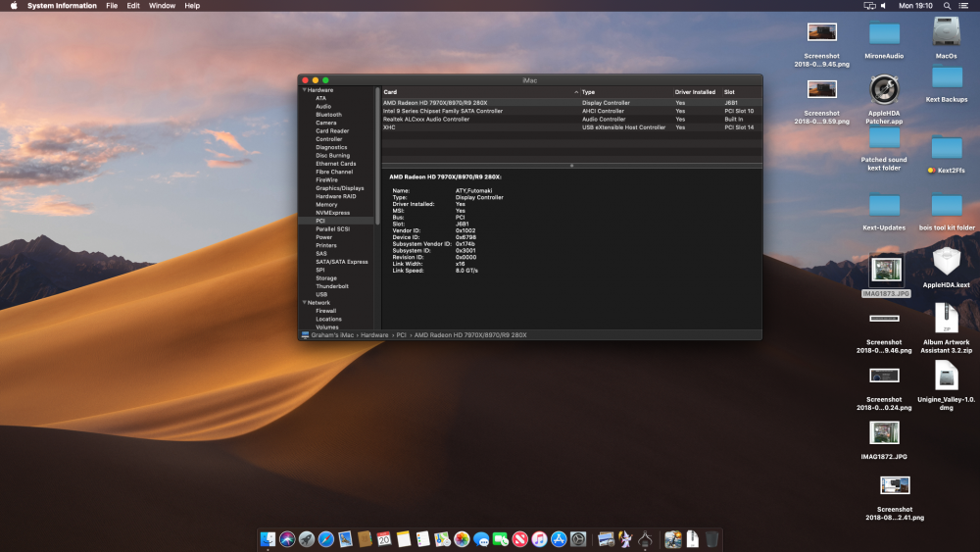Click the Driver Installed column header
This screenshot has height=552, width=980.
pos(695,92)
